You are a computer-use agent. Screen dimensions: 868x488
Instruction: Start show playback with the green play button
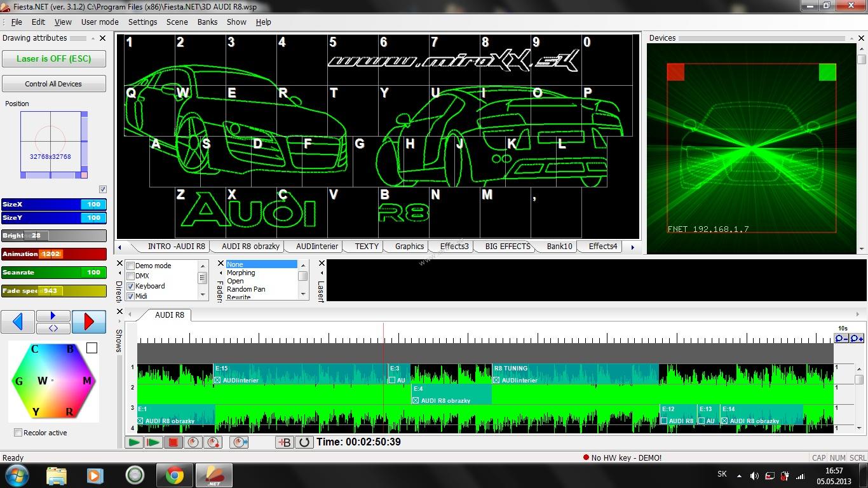tap(134, 442)
